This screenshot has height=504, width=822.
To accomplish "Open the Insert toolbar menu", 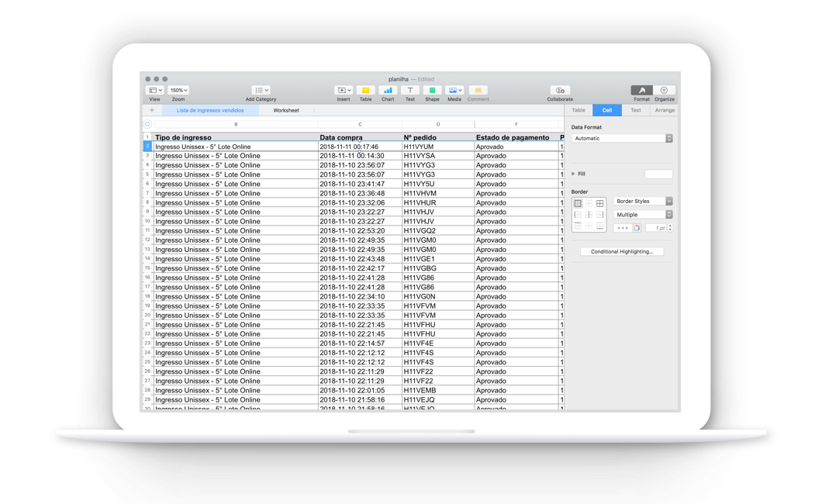I will (x=343, y=91).
